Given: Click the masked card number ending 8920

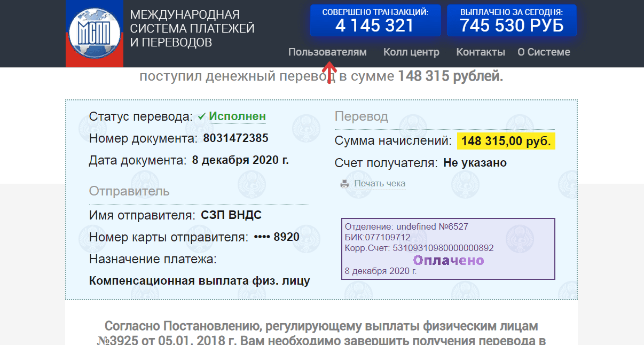Looking at the screenshot, I should pos(277,237).
